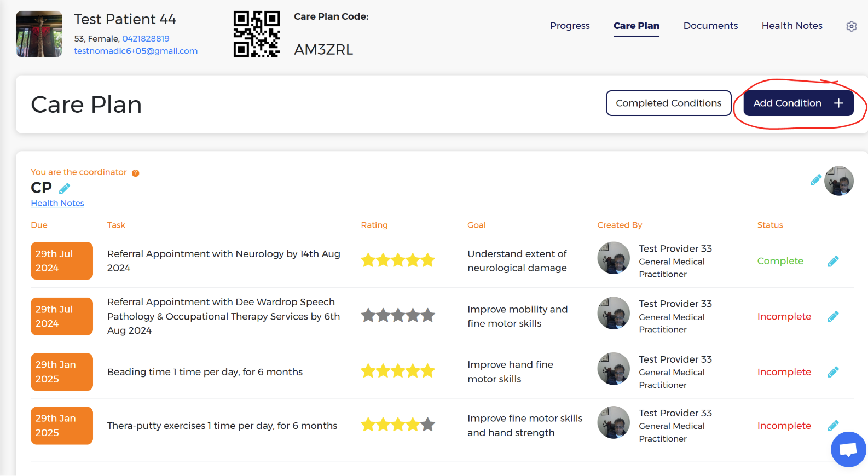Open the Documents tab

(x=710, y=26)
